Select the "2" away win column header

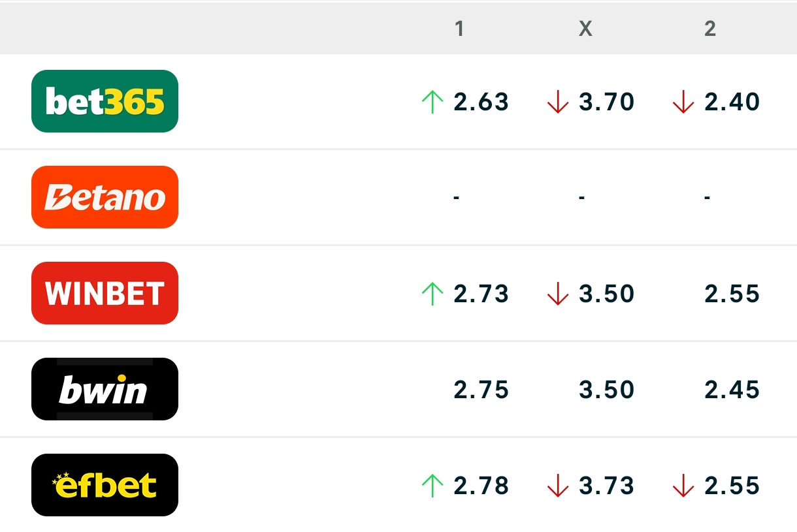pyautogui.click(x=710, y=28)
